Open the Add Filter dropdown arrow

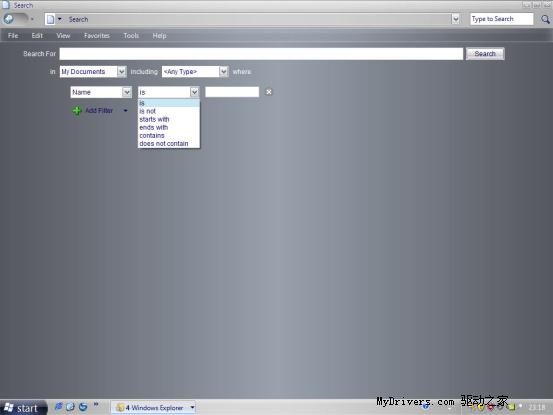(126, 111)
